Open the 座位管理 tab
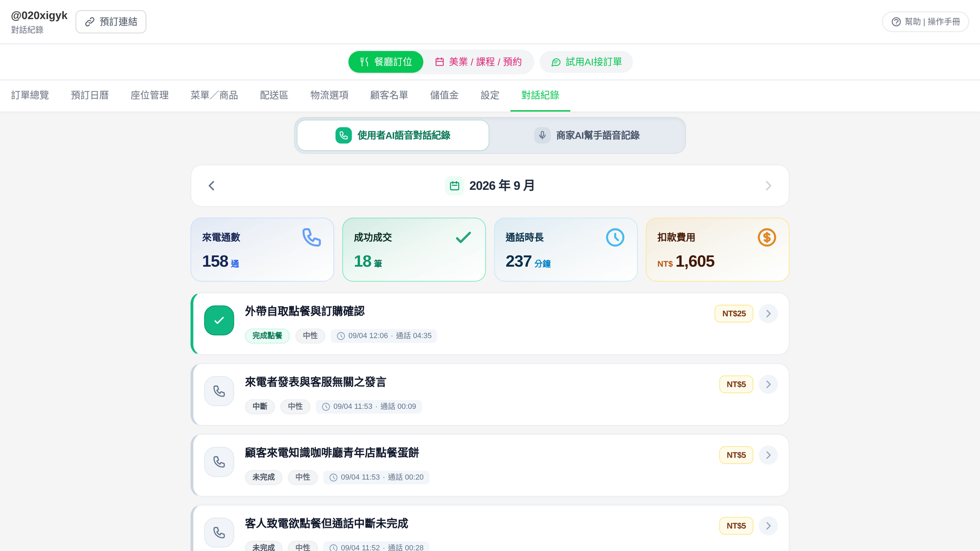The image size is (980, 551). click(x=150, y=95)
